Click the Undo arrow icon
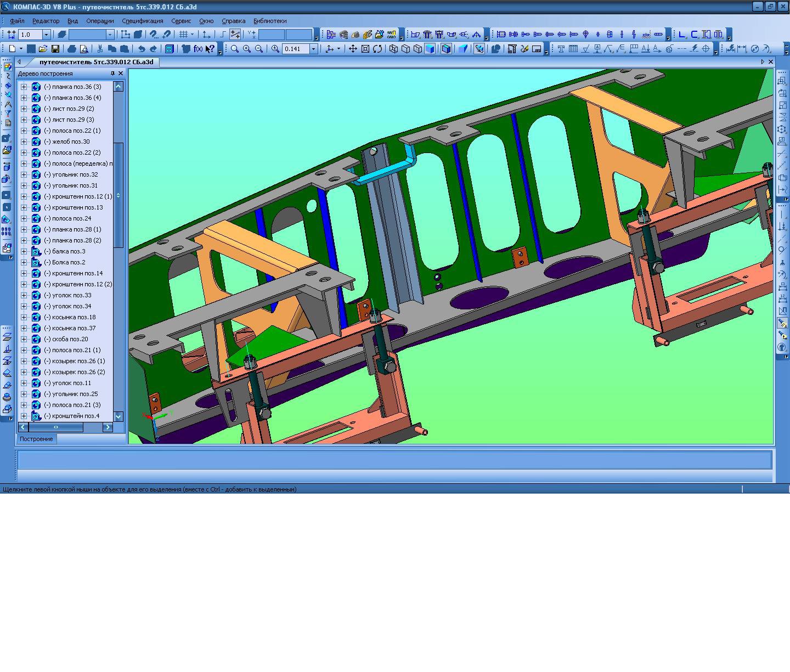The width and height of the screenshot is (790, 672). (142, 49)
